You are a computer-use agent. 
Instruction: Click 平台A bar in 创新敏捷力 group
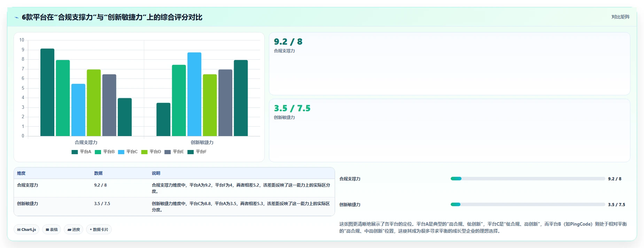(163, 119)
